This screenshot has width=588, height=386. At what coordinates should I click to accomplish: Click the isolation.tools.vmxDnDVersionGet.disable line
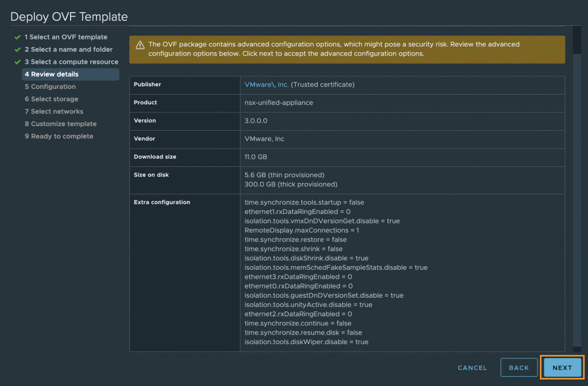(322, 221)
